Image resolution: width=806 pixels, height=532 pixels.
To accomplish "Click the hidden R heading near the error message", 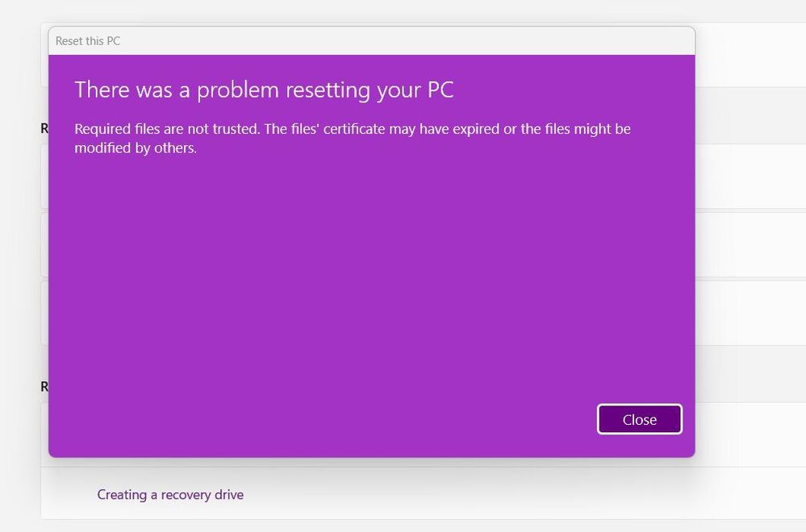I will (x=44, y=128).
